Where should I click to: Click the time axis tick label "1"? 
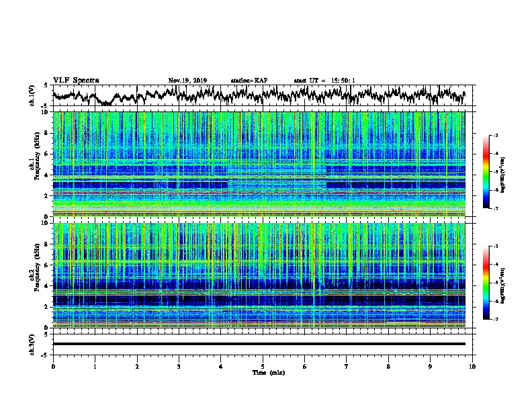click(95, 367)
